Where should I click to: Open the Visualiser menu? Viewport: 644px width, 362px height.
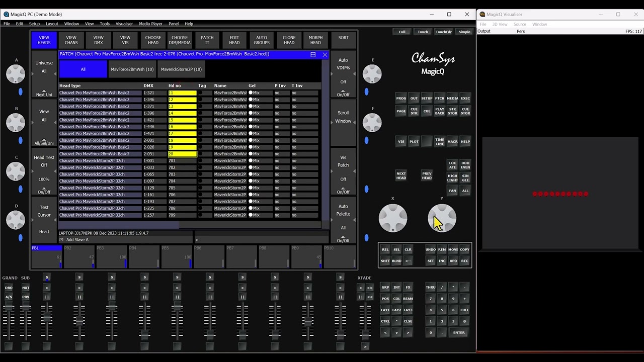click(x=124, y=24)
